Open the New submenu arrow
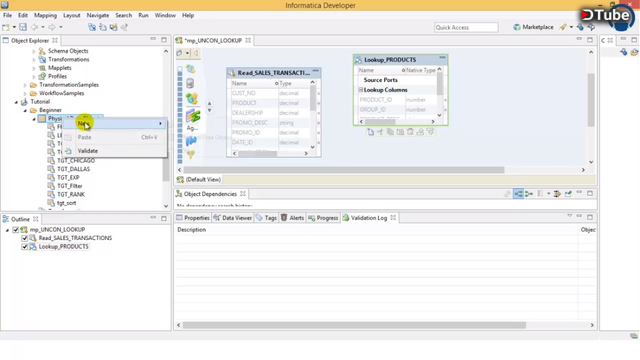Image resolution: width=640 pixels, height=360 pixels. tap(160, 123)
